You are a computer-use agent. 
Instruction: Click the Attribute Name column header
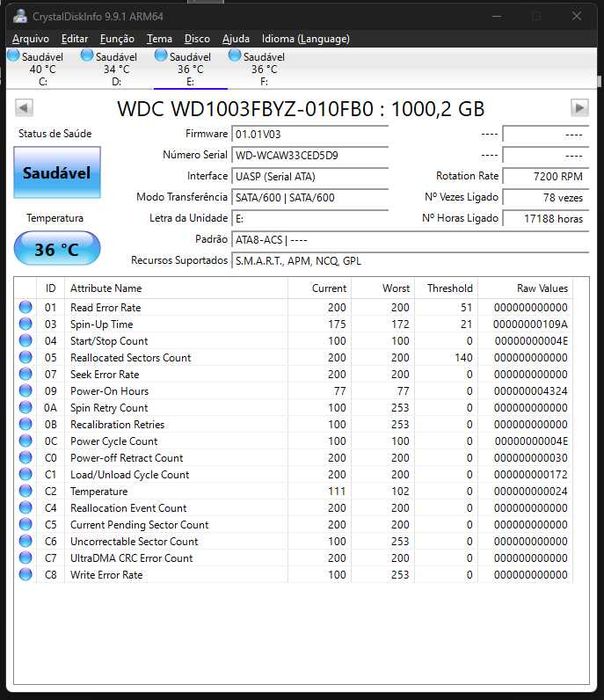(176, 288)
